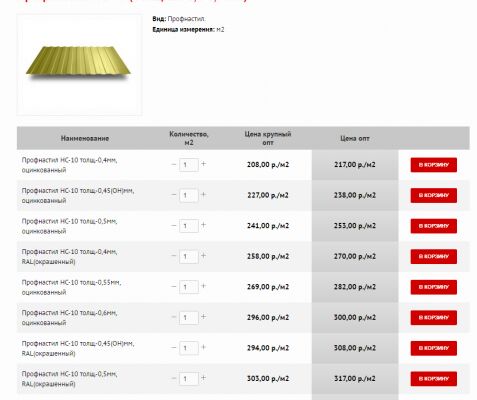Click the price 282,00 р./м2
The image size is (477, 400).
(355, 287)
